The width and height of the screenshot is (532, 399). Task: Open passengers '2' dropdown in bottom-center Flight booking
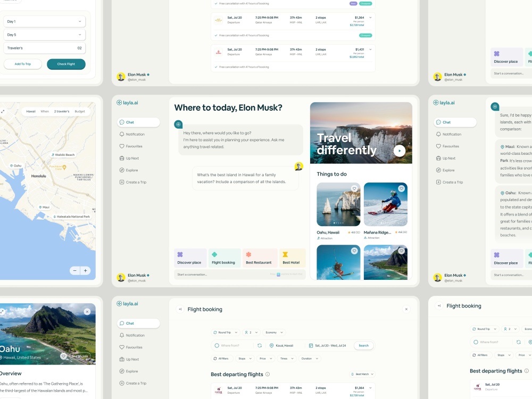[252, 332]
